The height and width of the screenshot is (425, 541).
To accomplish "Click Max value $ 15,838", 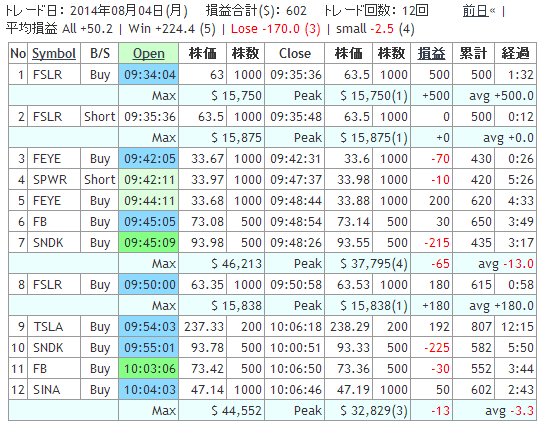I will [236, 306].
